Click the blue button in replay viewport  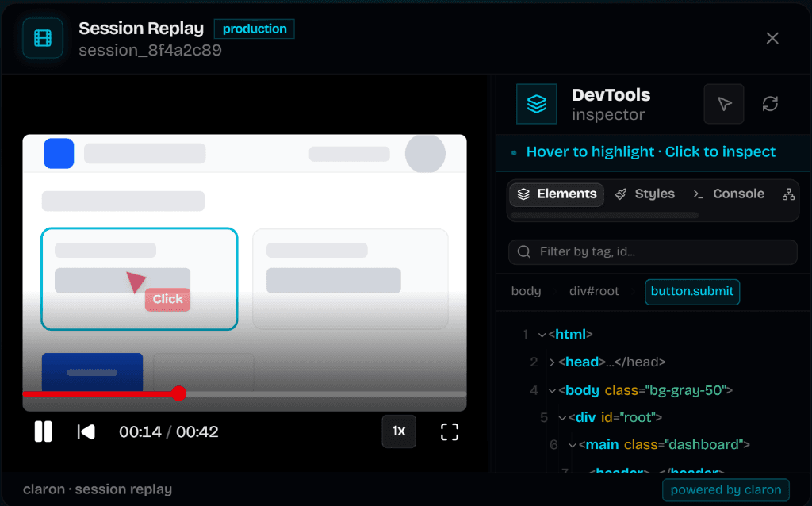(x=92, y=372)
